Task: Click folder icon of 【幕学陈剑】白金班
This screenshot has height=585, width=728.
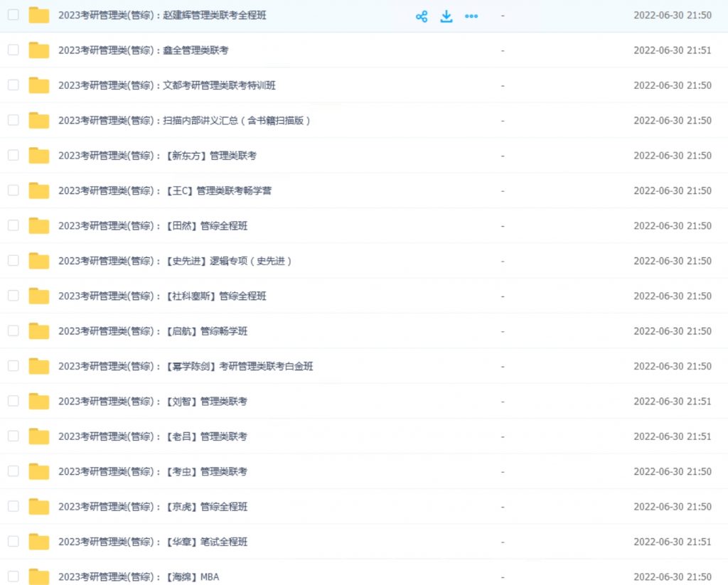Action: click(x=39, y=366)
